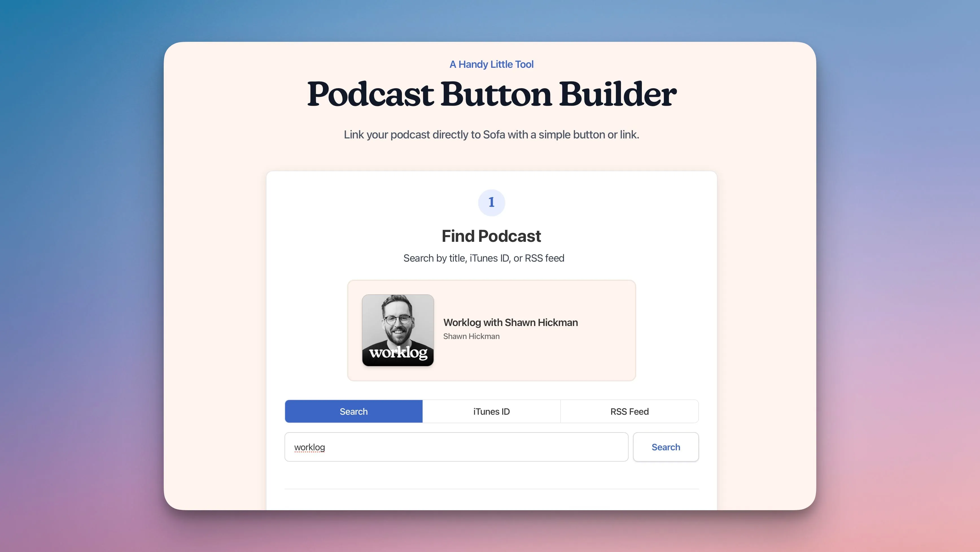Switch to the iTunes ID tab
The height and width of the screenshot is (552, 980).
491,411
